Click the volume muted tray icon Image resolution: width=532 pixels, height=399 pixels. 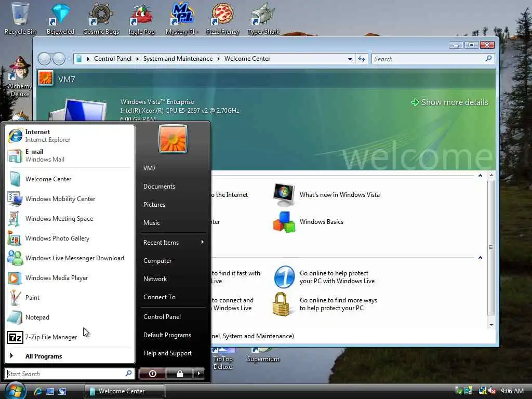492,391
